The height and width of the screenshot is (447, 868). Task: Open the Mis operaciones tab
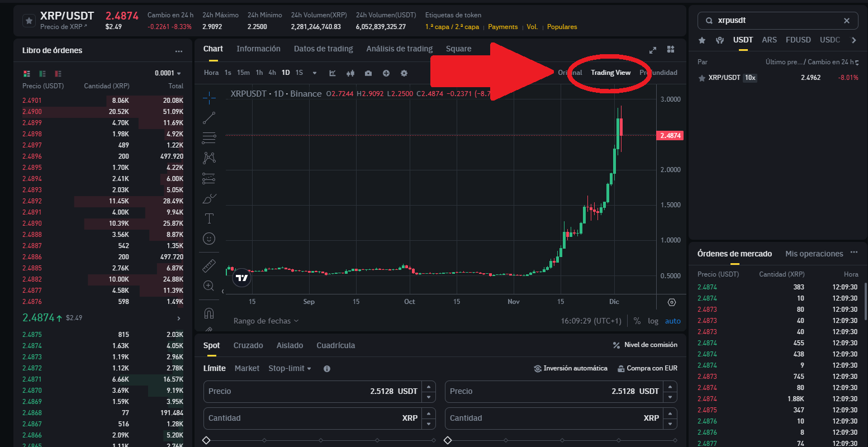(814, 254)
